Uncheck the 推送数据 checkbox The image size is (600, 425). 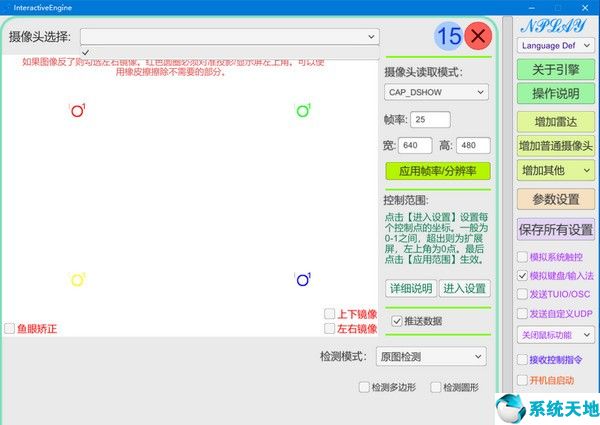click(x=397, y=321)
